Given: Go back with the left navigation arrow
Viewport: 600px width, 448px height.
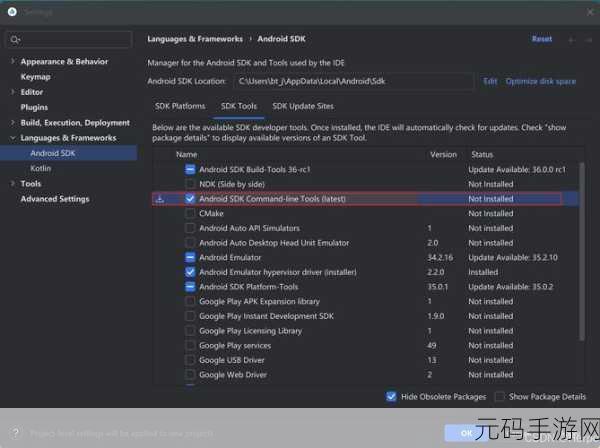Looking at the screenshot, I should pyautogui.click(x=571, y=39).
